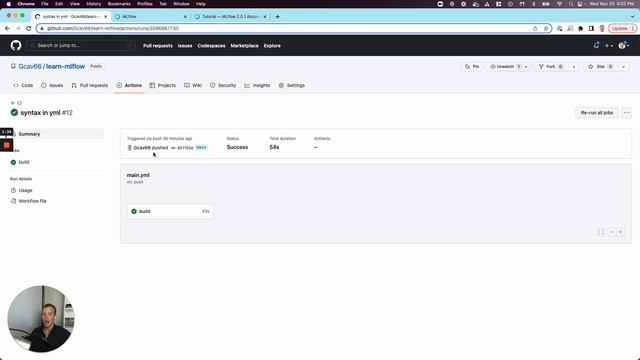
Task: Switch to the Settings tab
Action: pyautogui.click(x=292, y=85)
